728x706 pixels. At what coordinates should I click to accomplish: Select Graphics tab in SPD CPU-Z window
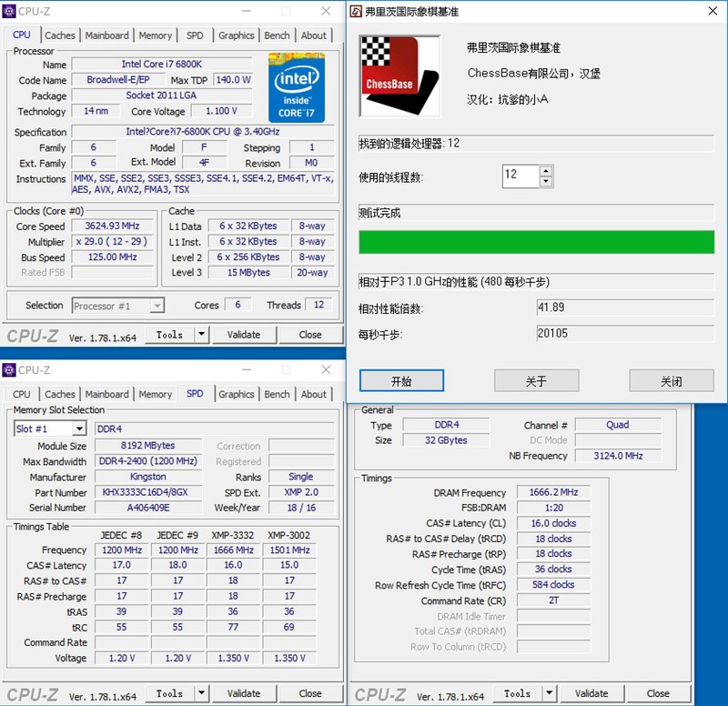click(x=236, y=394)
